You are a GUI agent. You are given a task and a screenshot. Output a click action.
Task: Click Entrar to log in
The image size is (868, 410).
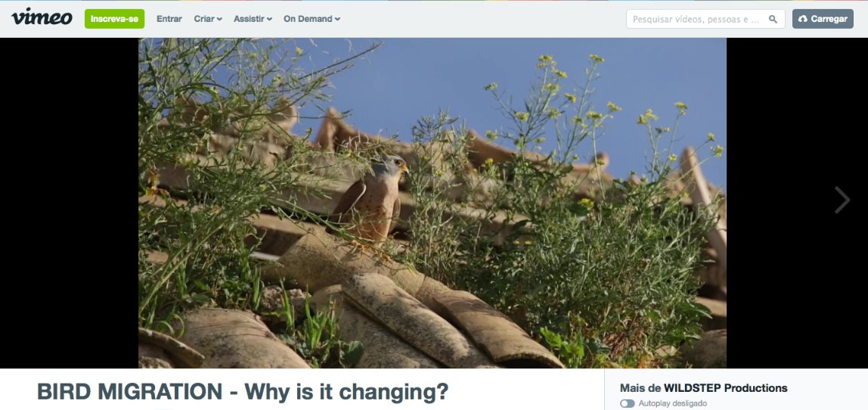point(169,19)
